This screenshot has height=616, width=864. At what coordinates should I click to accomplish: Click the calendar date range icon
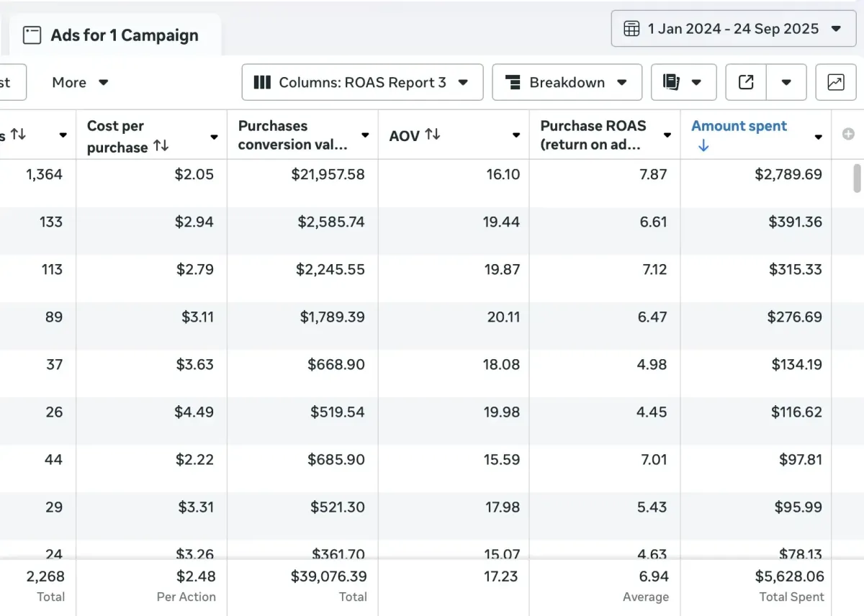point(631,30)
